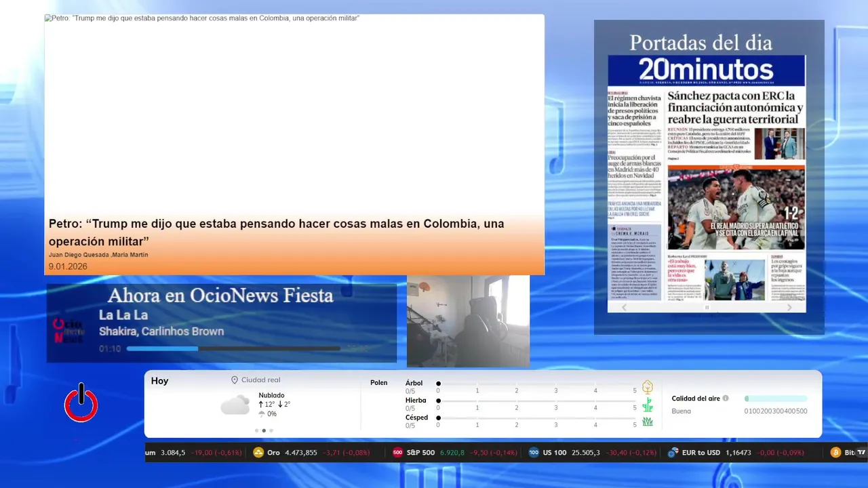Select the middle weather carousel dot
The height and width of the screenshot is (488, 868).
tap(264, 430)
